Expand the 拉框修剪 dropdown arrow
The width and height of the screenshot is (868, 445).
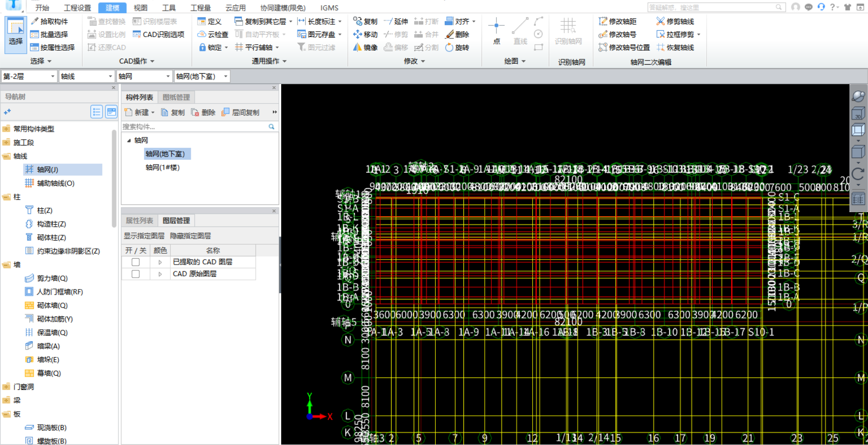point(699,35)
